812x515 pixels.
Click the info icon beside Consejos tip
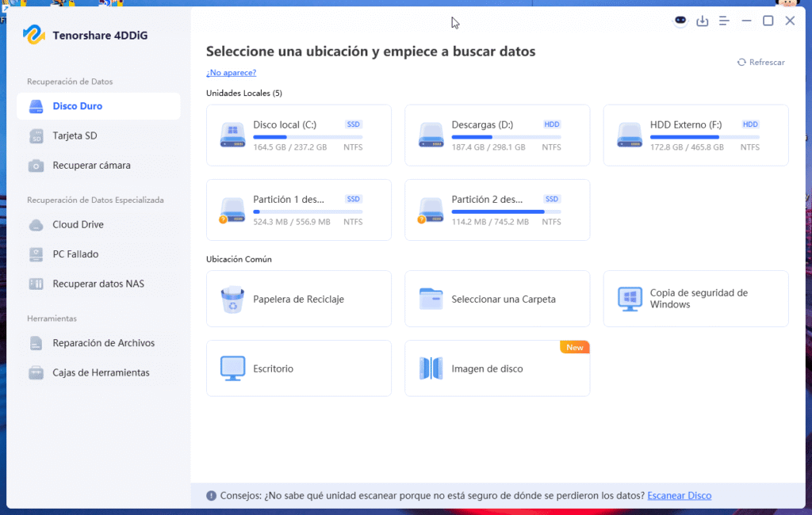click(x=211, y=496)
